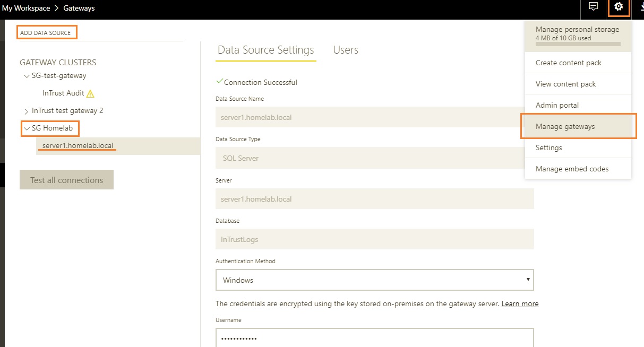Click into the Username input field

click(374, 338)
